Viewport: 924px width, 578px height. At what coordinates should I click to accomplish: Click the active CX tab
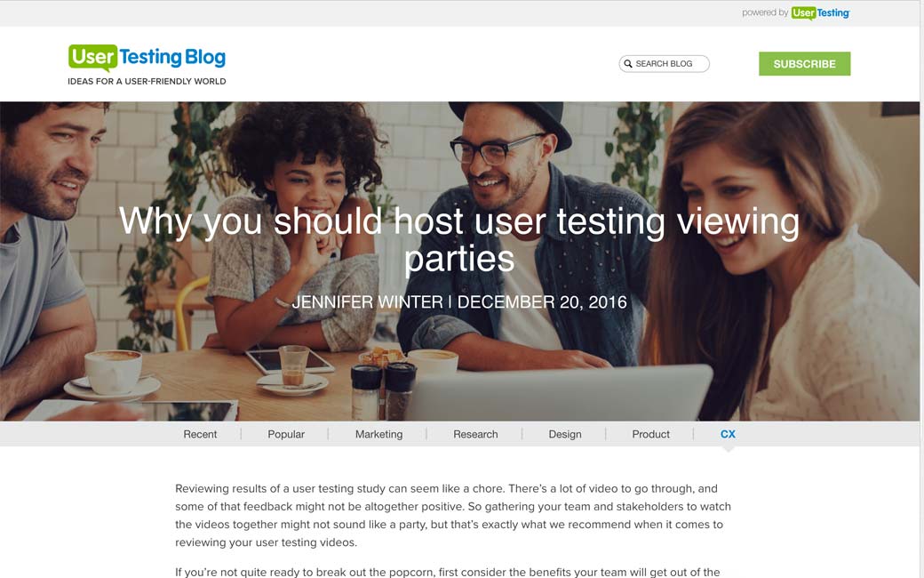click(x=728, y=434)
